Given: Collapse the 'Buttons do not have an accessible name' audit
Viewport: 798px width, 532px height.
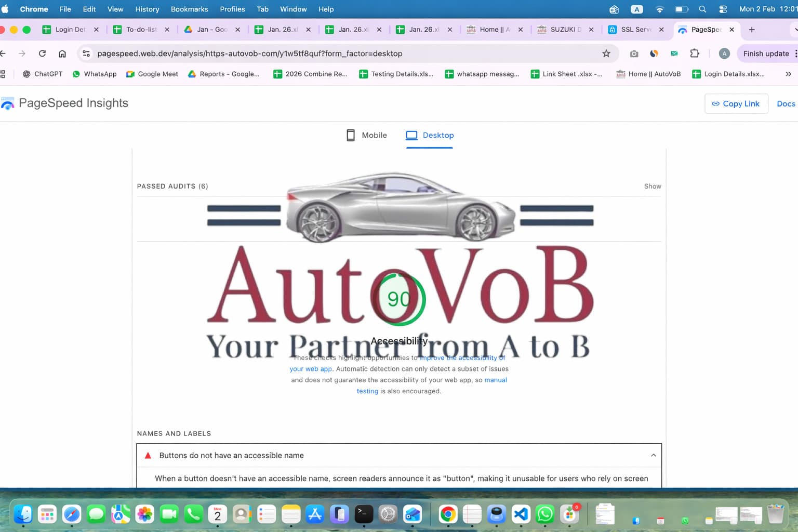Looking at the screenshot, I should (653, 456).
